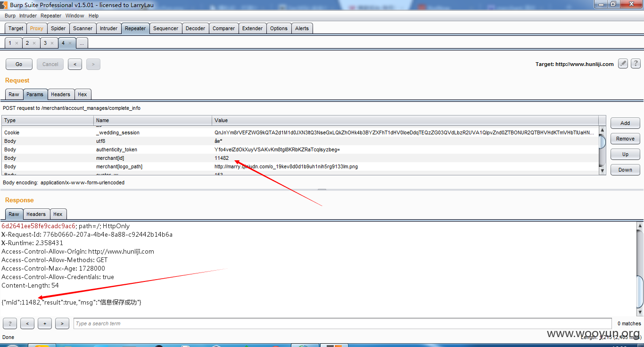
Task: Click the Add parameter button
Action: click(x=625, y=123)
